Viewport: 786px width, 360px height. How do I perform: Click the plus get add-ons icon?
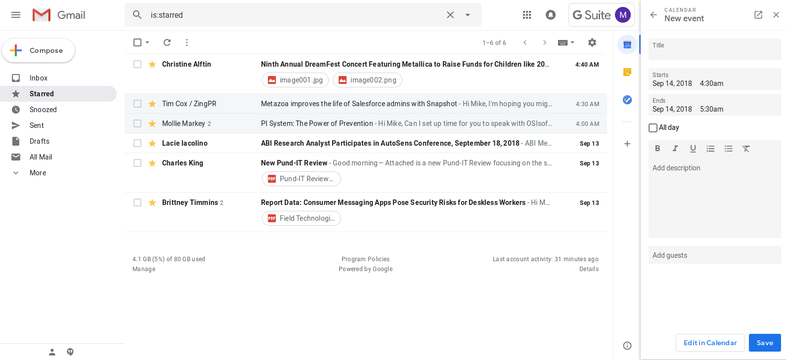point(627,144)
